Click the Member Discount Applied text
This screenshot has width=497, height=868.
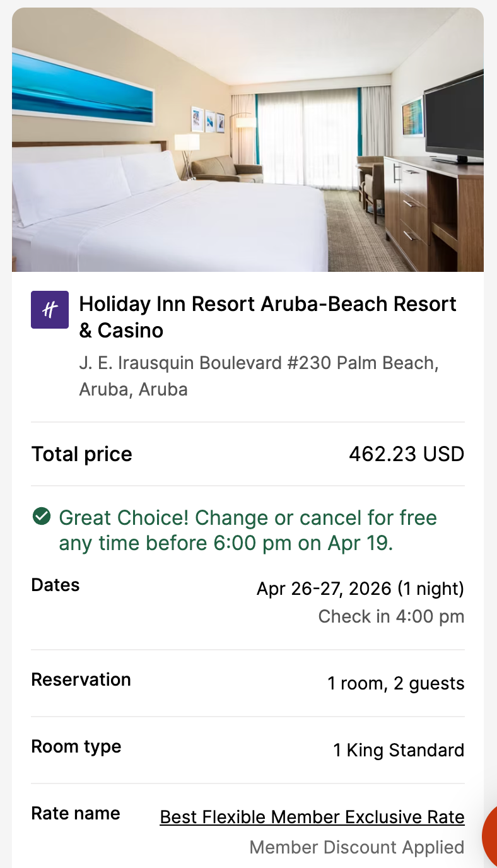tap(356, 847)
